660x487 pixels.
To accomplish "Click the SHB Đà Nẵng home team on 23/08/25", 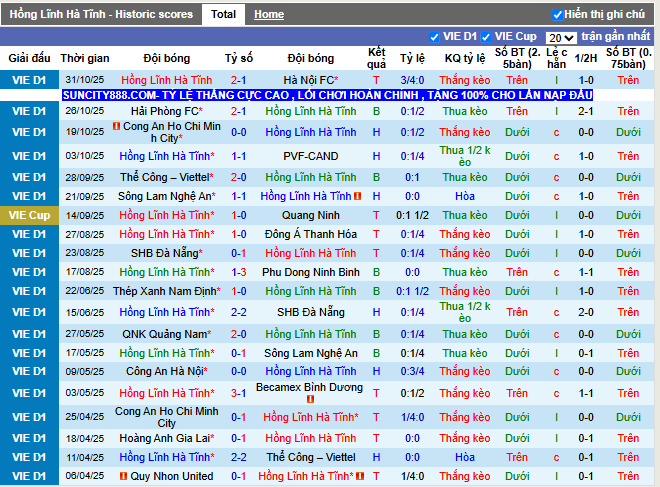I will point(167,253).
